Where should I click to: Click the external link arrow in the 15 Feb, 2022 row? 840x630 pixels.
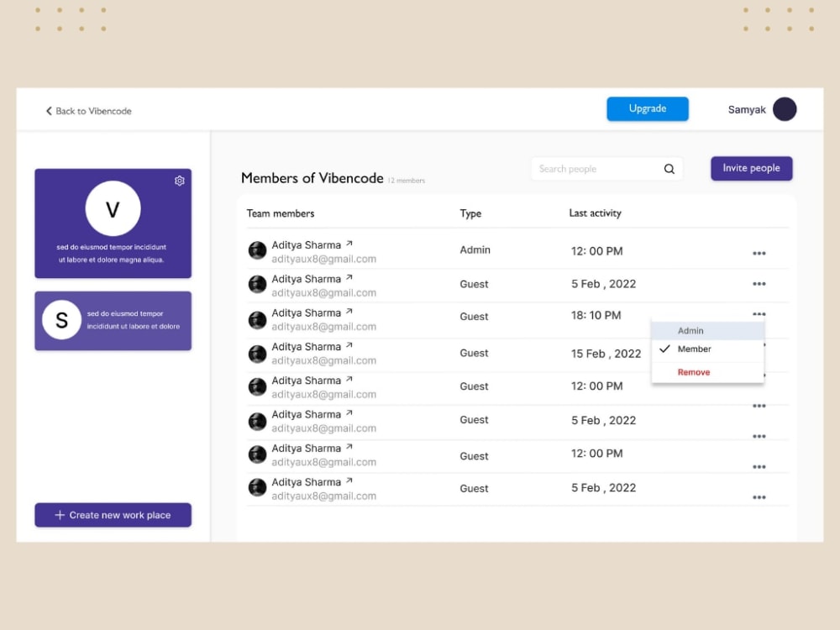pyautogui.click(x=349, y=345)
